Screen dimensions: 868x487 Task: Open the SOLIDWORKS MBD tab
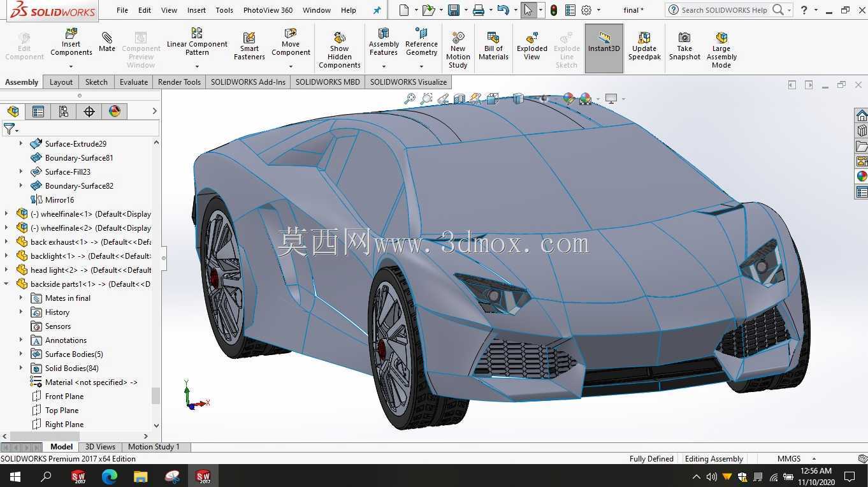click(328, 82)
